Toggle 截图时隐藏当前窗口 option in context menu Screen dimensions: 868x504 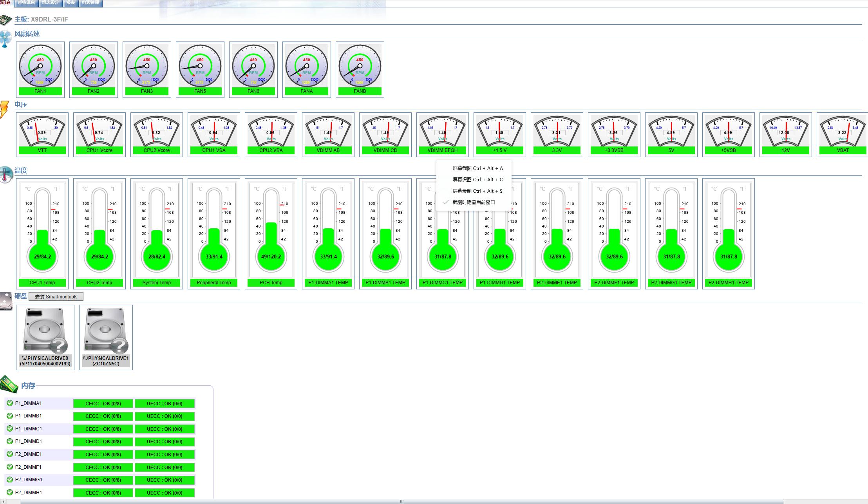[474, 202]
